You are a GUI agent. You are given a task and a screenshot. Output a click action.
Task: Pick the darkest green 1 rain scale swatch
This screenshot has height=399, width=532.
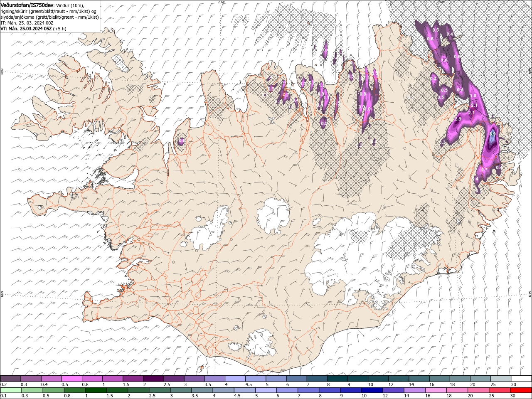(96, 390)
